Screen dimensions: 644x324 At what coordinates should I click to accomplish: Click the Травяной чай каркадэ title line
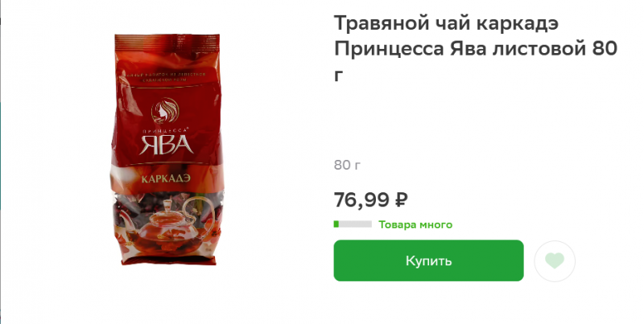tap(446, 23)
